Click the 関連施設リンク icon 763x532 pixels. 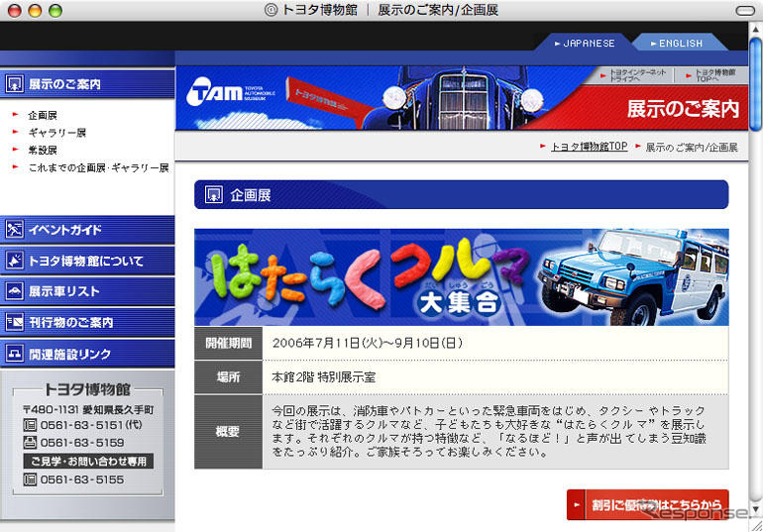[15, 354]
